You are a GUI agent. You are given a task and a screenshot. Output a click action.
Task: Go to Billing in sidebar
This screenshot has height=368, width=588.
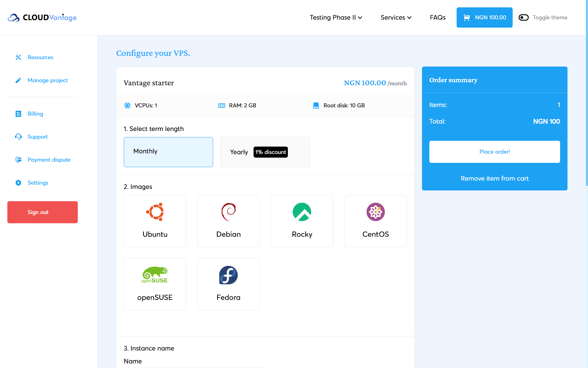(35, 114)
